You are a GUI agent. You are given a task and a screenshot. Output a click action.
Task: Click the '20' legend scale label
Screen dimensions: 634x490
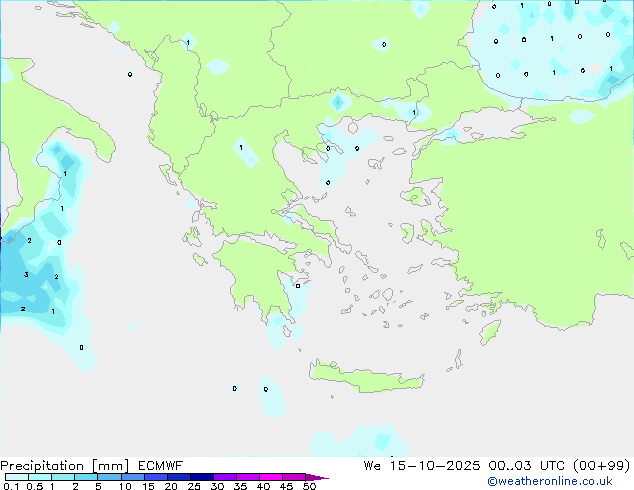coord(171,486)
